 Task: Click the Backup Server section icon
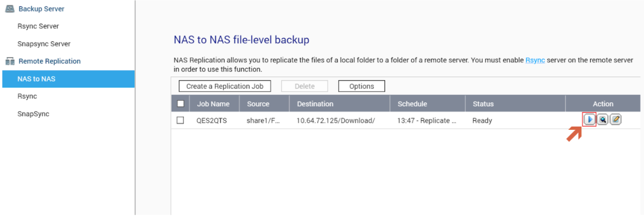10,9
